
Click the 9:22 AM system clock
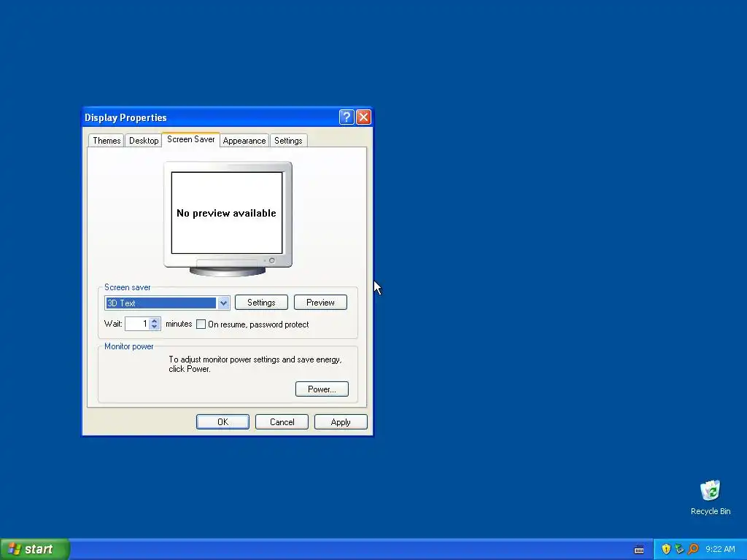tap(720, 549)
